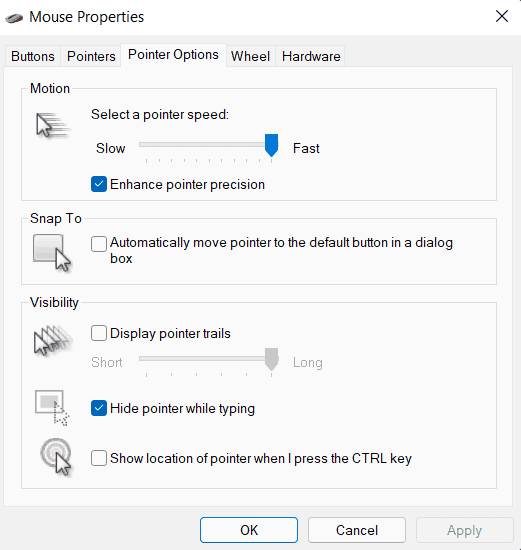Viewport: 521px width, 550px height.
Task: Open the Hardware tab
Action: click(x=311, y=56)
